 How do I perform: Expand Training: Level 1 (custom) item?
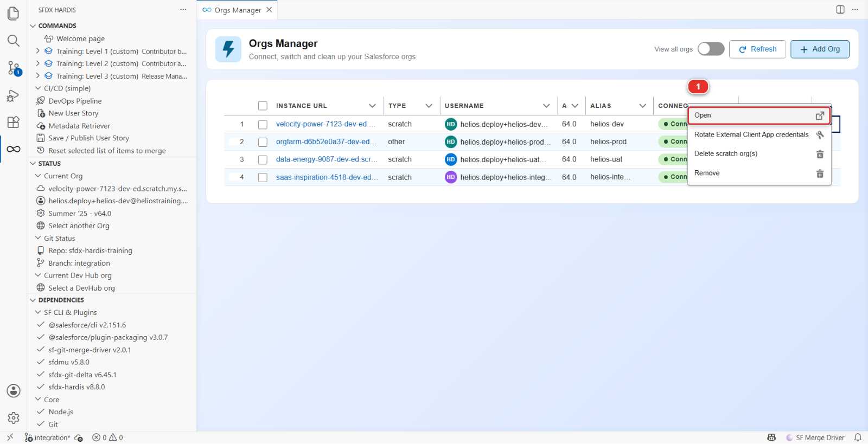point(38,51)
